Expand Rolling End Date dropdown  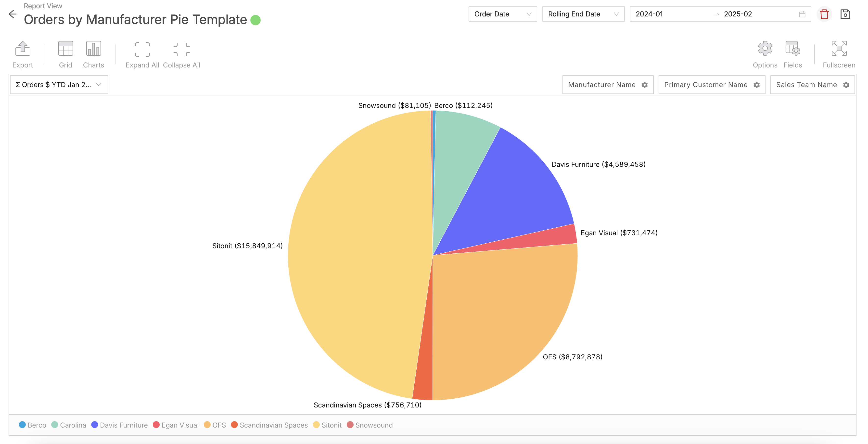(x=583, y=14)
